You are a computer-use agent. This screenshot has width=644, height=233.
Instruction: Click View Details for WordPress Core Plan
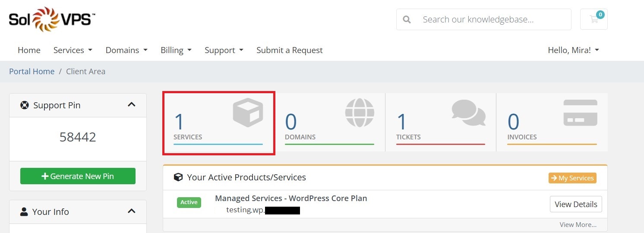tap(576, 204)
